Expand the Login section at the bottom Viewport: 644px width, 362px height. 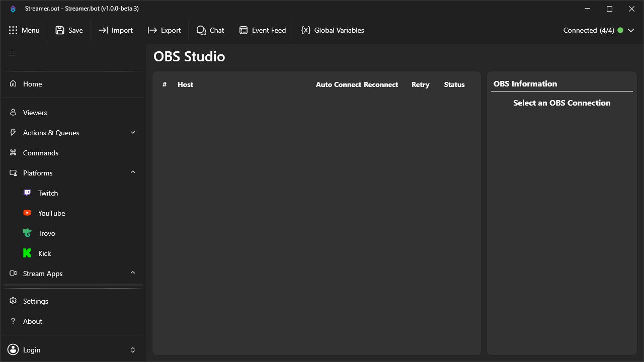(x=132, y=349)
